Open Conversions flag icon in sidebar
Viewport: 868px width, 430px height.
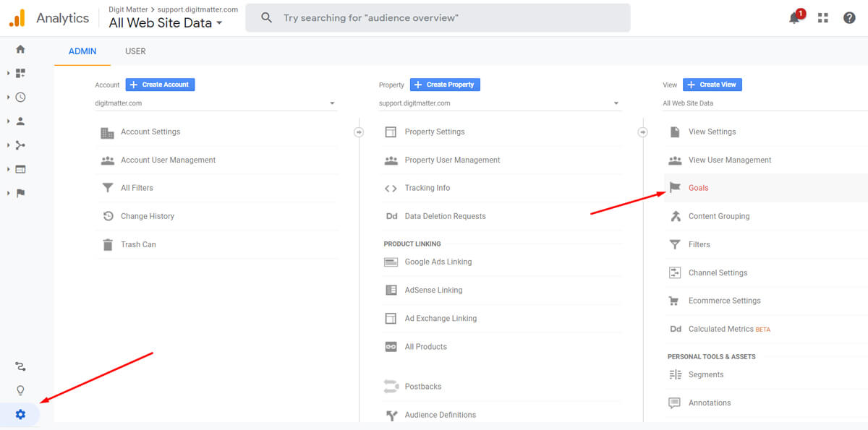pos(20,193)
